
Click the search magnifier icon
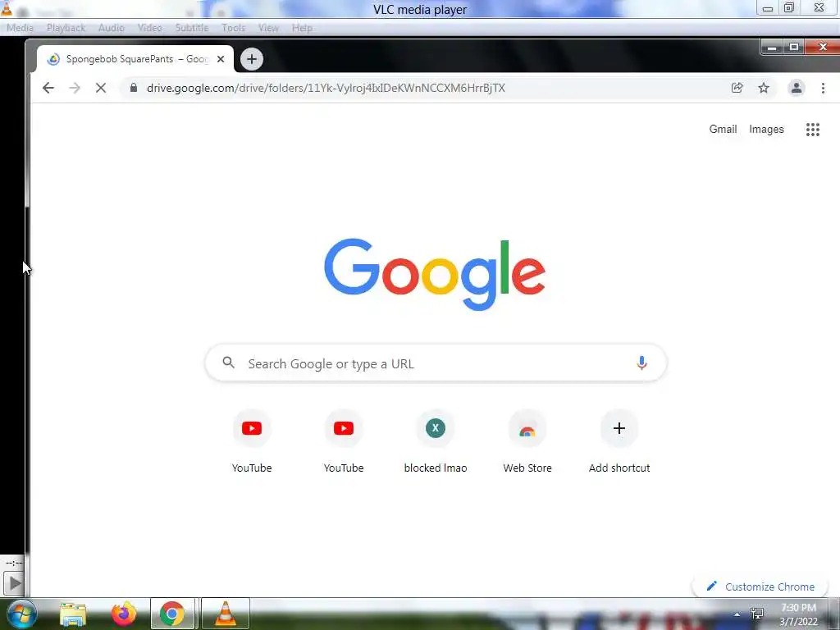229,363
